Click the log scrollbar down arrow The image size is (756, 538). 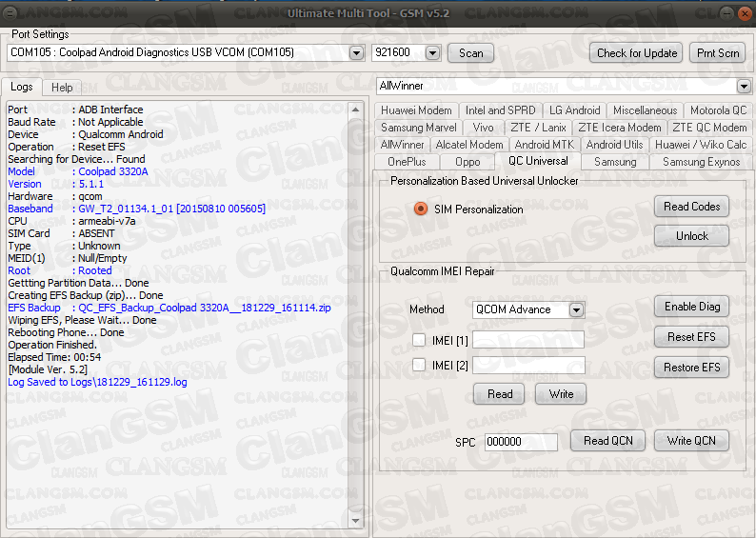pyautogui.click(x=355, y=521)
